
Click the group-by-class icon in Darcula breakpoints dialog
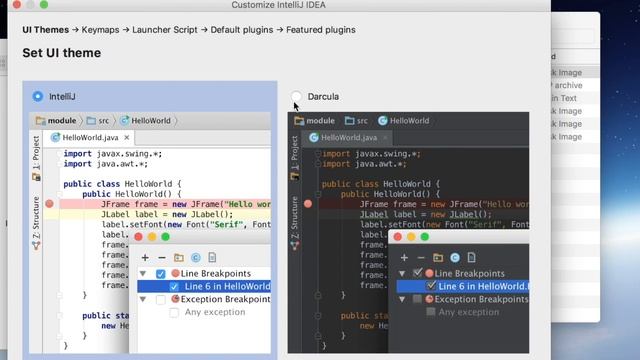tap(455, 258)
